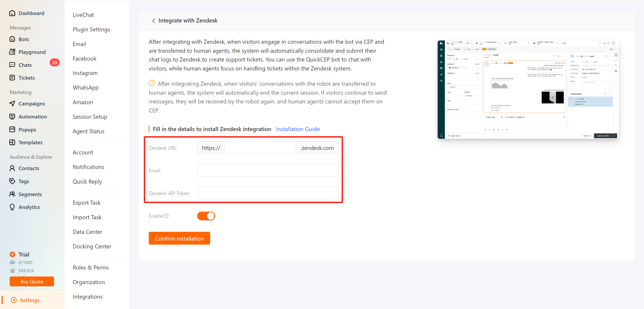The width and height of the screenshot is (644, 309).
Task: Click the 0/1000 quota text
Action: click(25, 263)
